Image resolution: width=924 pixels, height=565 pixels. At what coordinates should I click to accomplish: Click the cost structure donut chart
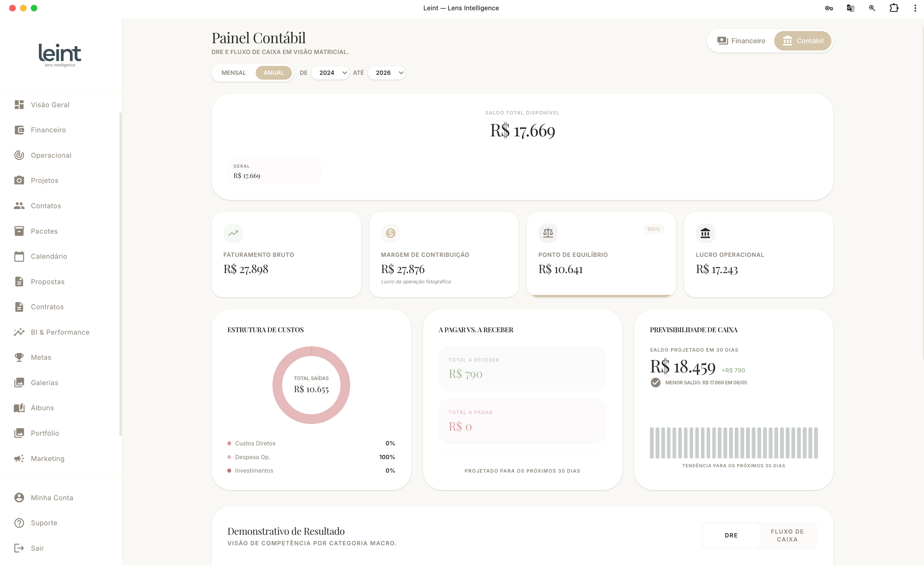pos(311,385)
